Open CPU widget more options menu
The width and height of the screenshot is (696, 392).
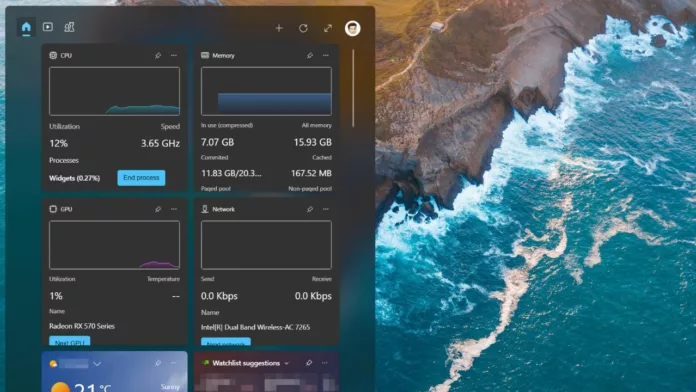pos(174,55)
